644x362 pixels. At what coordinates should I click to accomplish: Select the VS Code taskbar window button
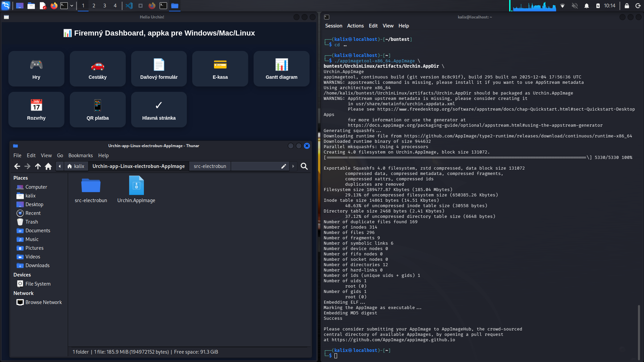click(x=129, y=6)
